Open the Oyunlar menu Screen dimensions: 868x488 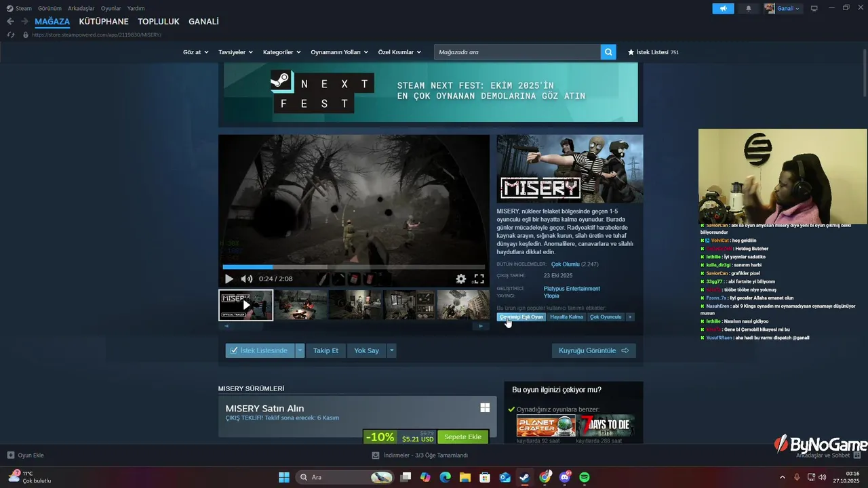click(x=111, y=8)
